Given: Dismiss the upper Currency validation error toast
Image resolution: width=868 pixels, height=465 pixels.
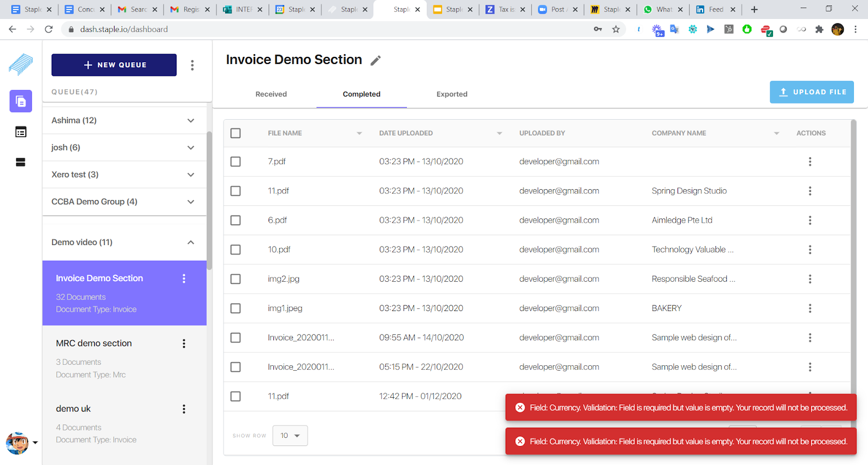Looking at the screenshot, I should click(520, 408).
